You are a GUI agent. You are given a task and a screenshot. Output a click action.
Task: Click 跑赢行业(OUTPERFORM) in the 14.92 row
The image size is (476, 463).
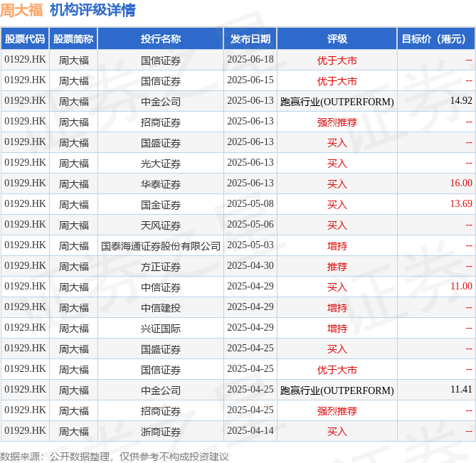[x=337, y=102]
